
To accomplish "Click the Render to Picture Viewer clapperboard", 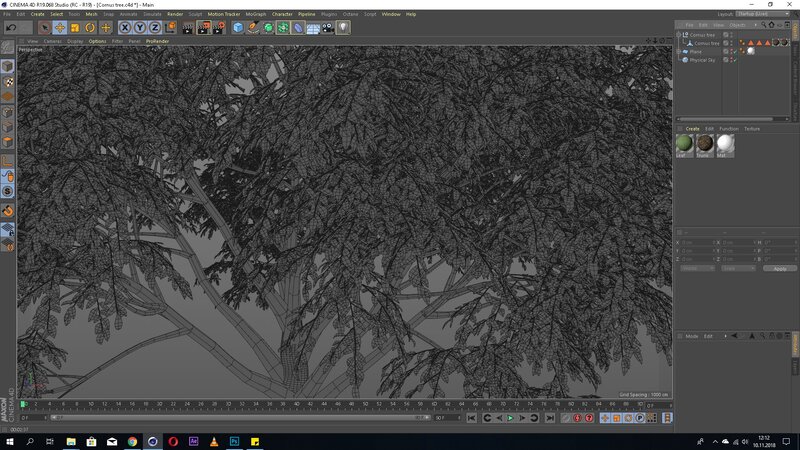I will pos(203,28).
